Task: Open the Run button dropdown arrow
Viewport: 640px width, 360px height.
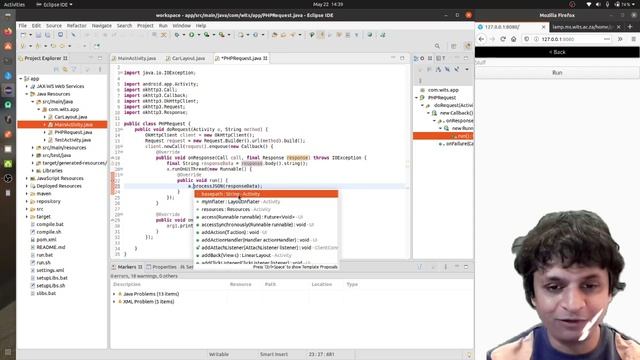Action: pos(198,35)
